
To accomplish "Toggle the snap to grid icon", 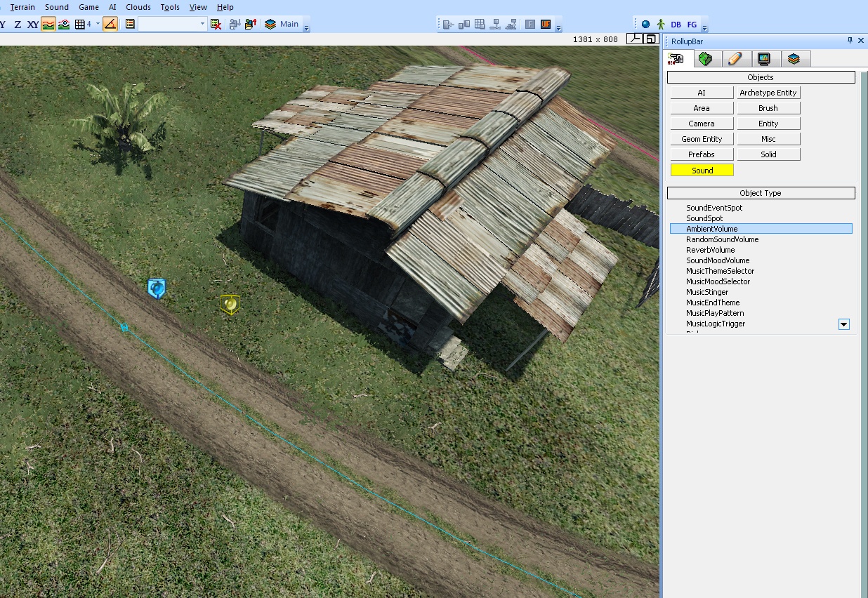I will click(80, 24).
